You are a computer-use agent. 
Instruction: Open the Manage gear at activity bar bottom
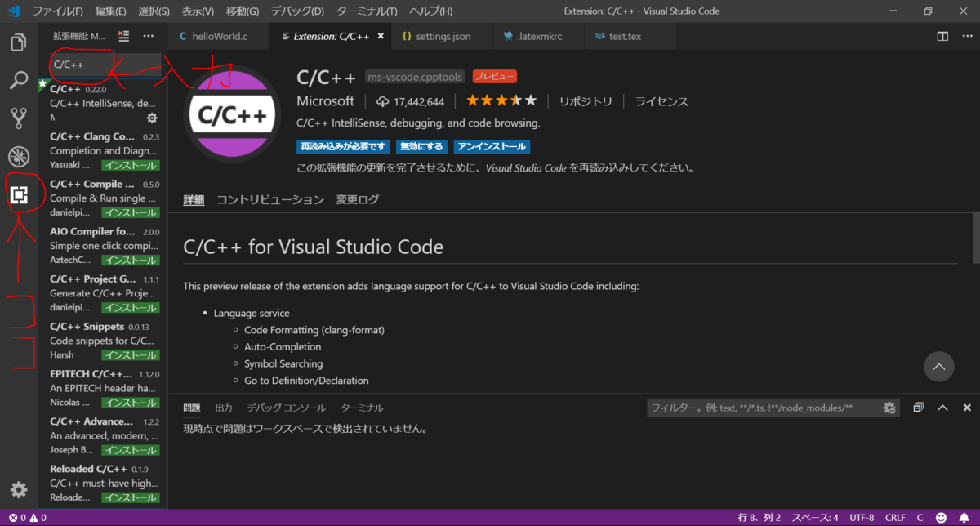point(18,489)
